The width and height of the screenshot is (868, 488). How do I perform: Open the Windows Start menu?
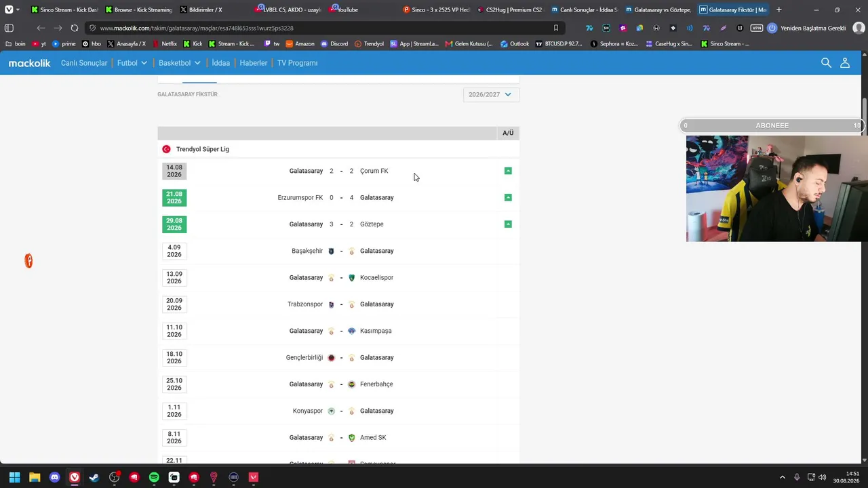pos(14,477)
